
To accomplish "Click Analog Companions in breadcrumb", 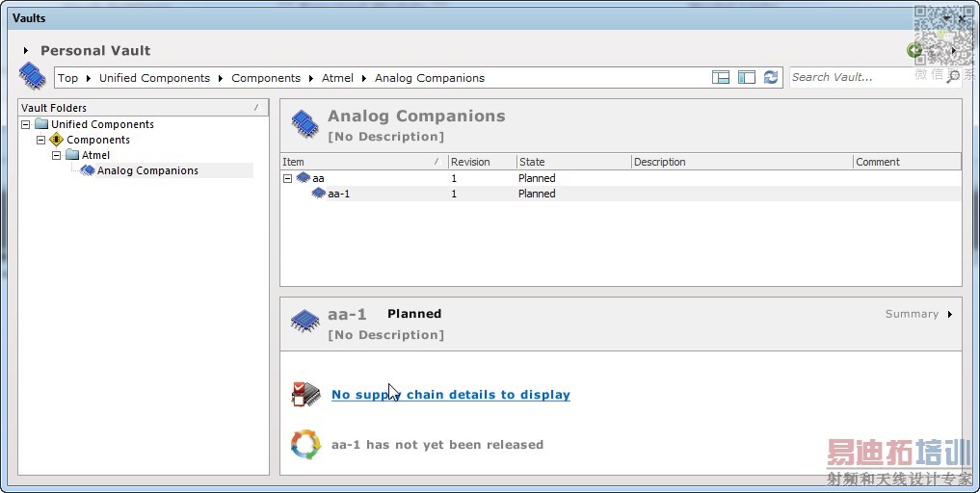I will coord(430,78).
